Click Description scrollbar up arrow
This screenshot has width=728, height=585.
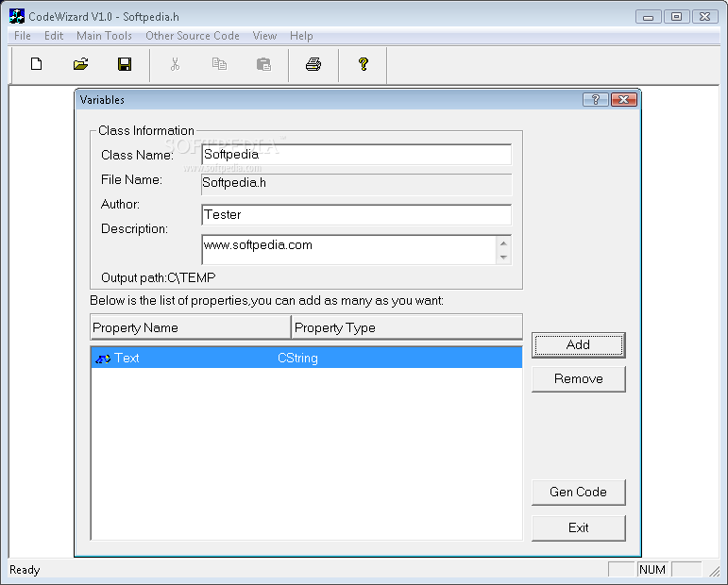click(x=504, y=243)
